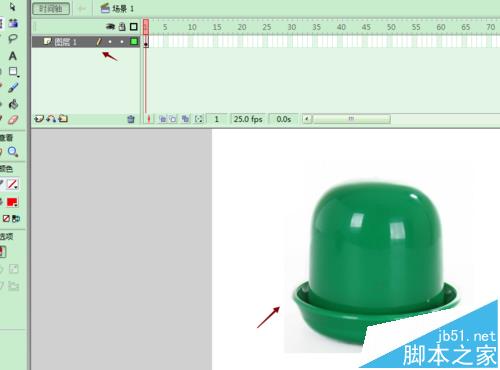
Task: Select the keyframe at frame 1
Action: [146, 42]
